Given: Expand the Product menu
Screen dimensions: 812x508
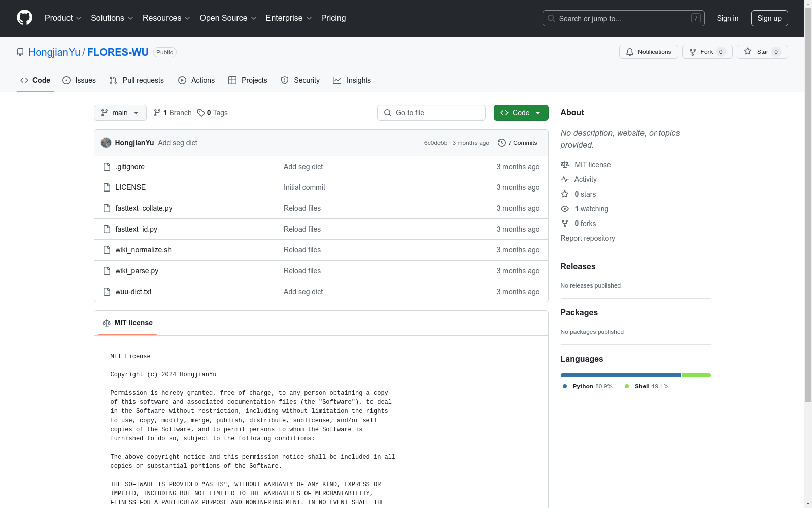Looking at the screenshot, I should (x=63, y=18).
